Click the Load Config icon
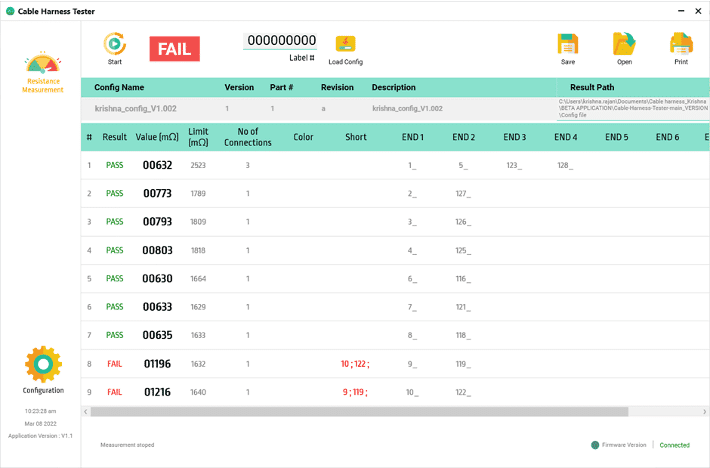Image resolution: width=710 pixels, height=468 pixels. (x=345, y=44)
